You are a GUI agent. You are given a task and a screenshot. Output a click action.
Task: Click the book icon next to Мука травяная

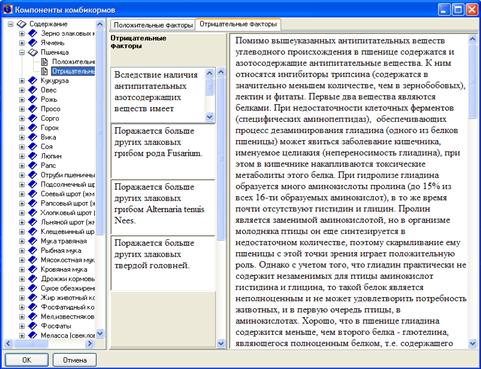[32, 241]
